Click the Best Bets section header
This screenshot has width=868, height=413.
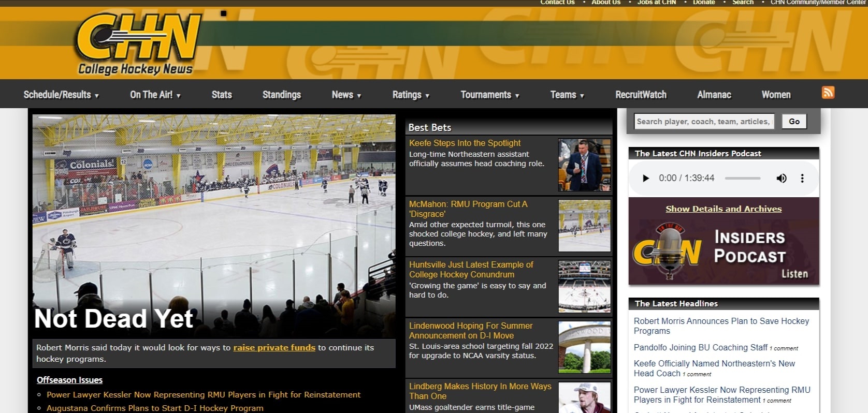509,127
